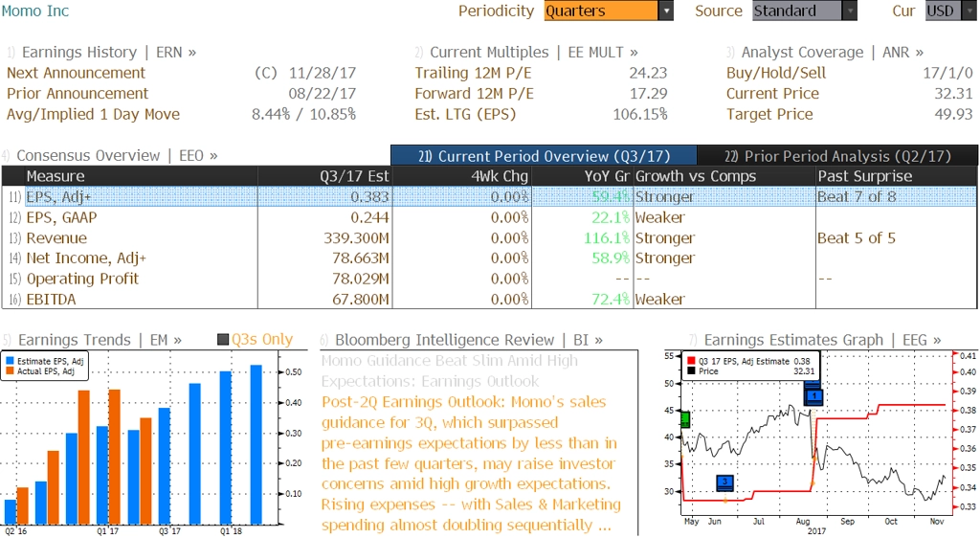Select the Net Income, Adj+ row
Screen dimensions: 980x538
[489, 258]
